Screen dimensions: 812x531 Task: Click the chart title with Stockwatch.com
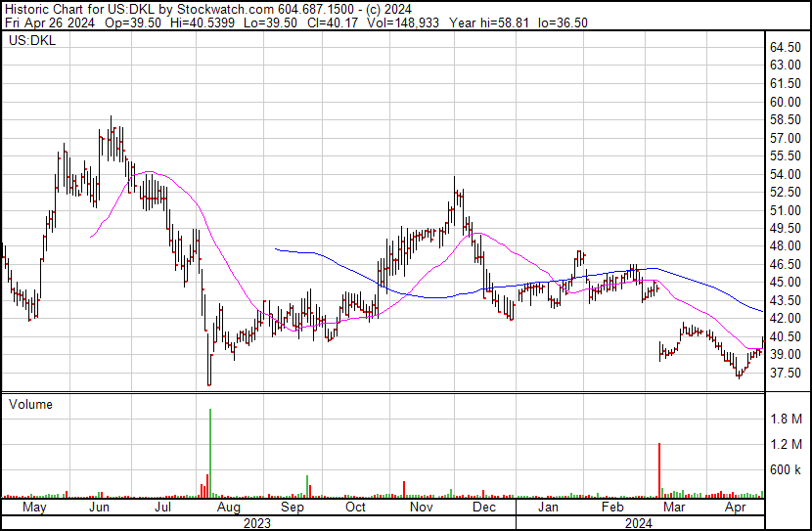208,9
